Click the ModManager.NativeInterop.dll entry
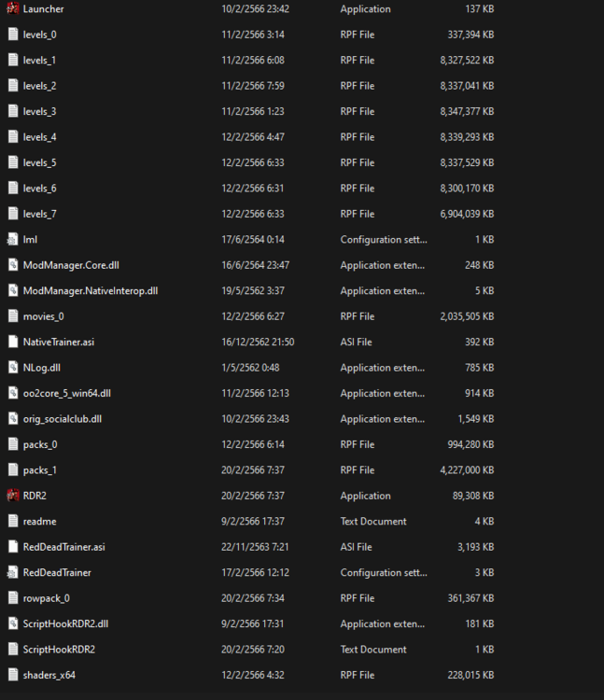Image resolution: width=604 pixels, height=700 pixels. (x=90, y=291)
